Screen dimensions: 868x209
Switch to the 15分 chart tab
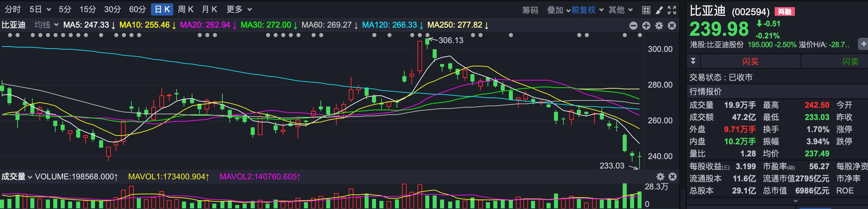coord(88,9)
